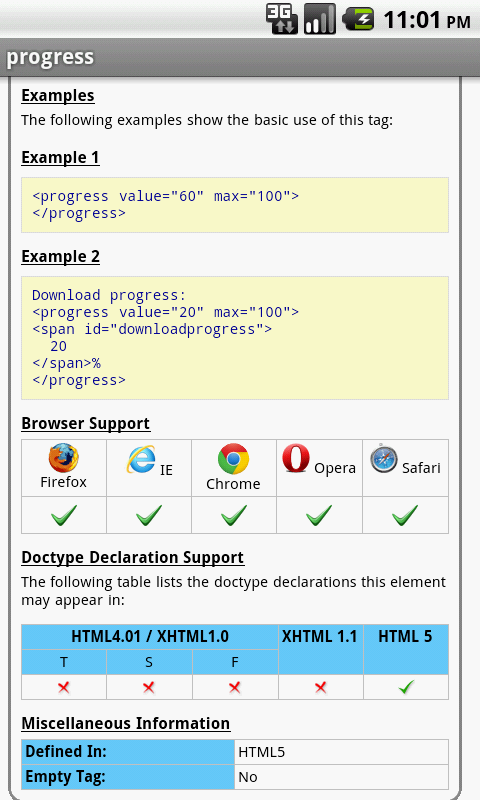
Task: Tap green checkmark under Safari
Action: (x=405, y=515)
